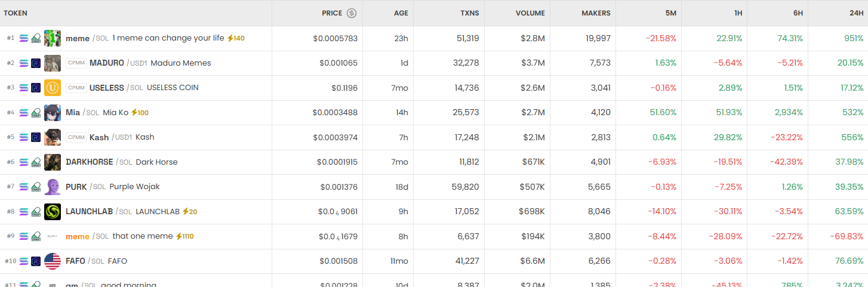This screenshot has height=287, width=868.
Task: Click the Raydium icon in Kash row
Action: pyautogui.click(x=36, y=137)
